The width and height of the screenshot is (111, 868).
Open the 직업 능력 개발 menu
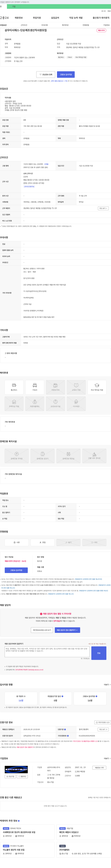click(76, 18)
